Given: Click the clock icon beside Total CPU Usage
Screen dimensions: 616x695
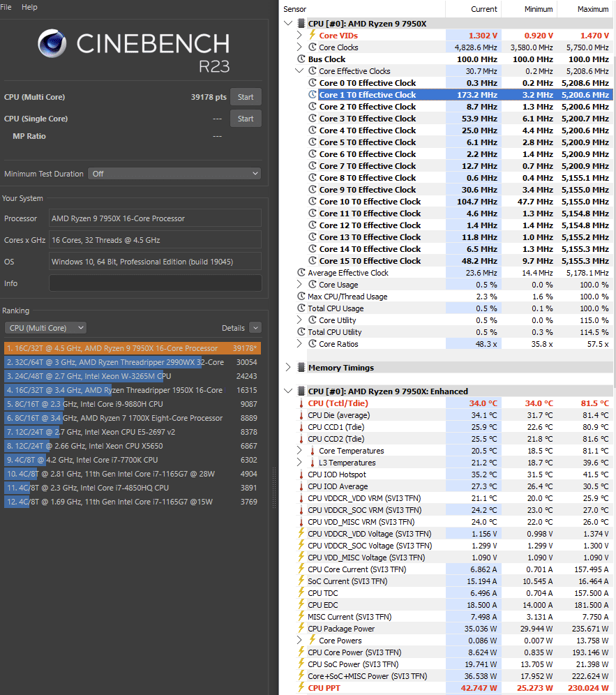Looking at the screenshot, I should tap(301, 308).
